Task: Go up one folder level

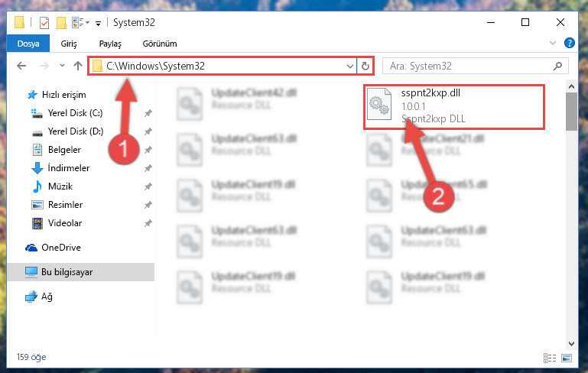Action: pyautogui.click(x=78, y=66)
